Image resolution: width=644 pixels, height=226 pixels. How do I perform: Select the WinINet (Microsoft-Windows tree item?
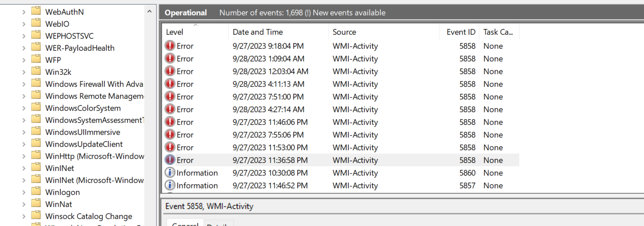tap(95, 180)
